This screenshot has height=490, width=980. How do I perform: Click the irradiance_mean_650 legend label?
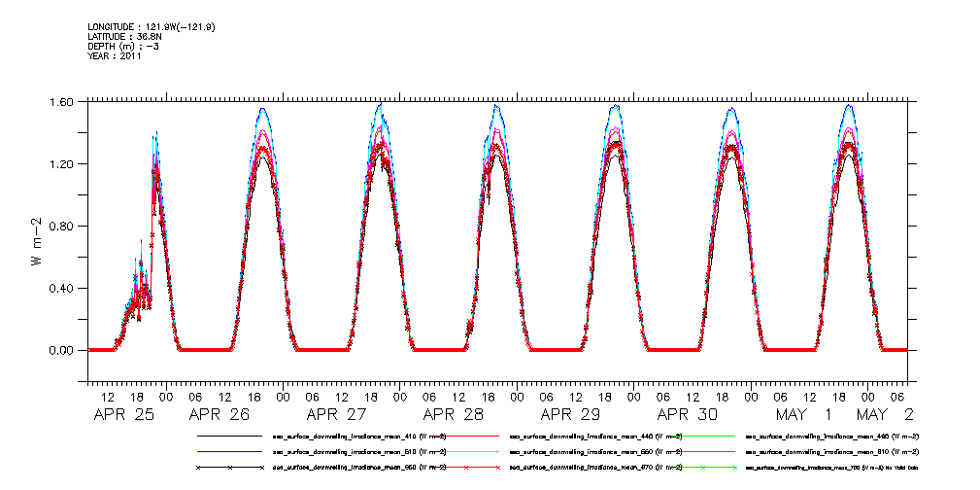[359, 468]
